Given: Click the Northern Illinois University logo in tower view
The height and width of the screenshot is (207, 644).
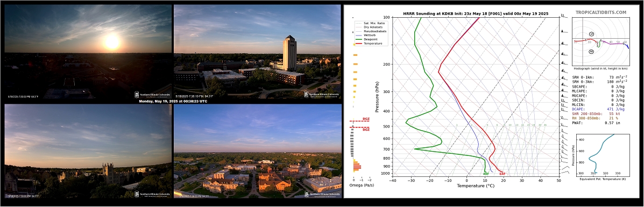Looking at the screenshot, I should (x=322, y=95).
